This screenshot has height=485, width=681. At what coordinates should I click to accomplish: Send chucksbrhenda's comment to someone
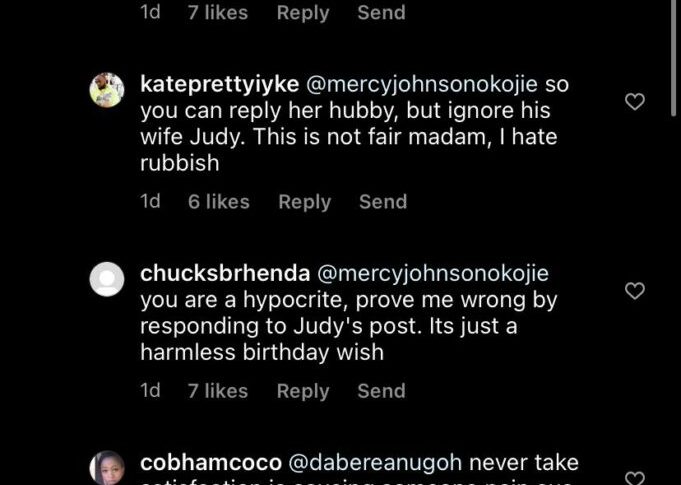pos(382,391)
